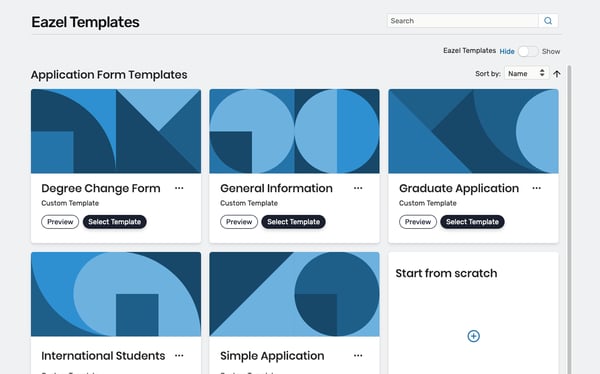Click the search magnifier icon

pos(548,21)
